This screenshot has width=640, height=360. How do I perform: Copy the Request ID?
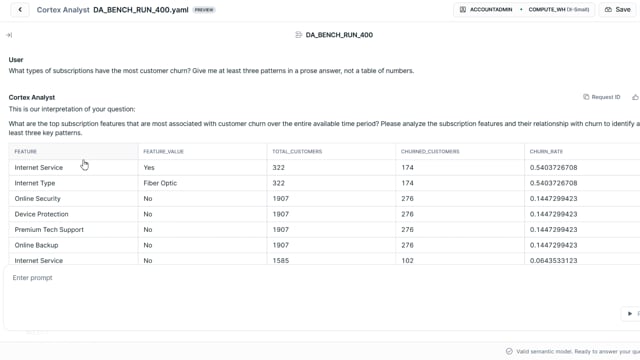(602, 97)
